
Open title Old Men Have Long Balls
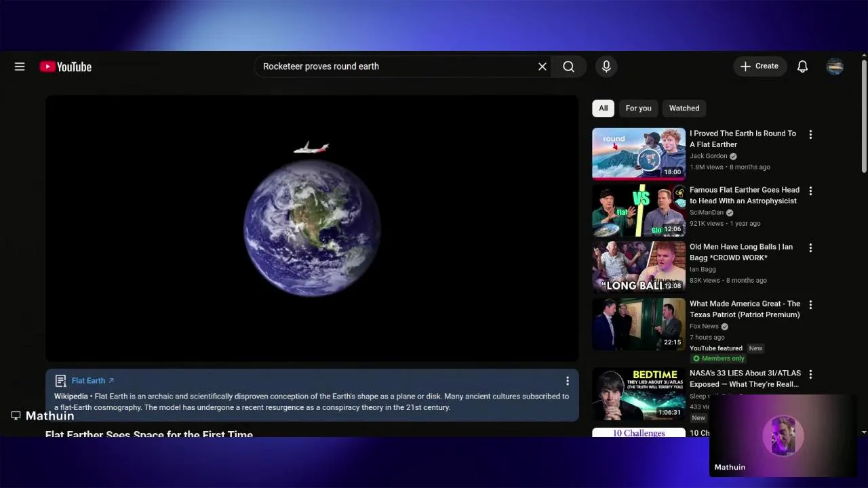(741, 252)
